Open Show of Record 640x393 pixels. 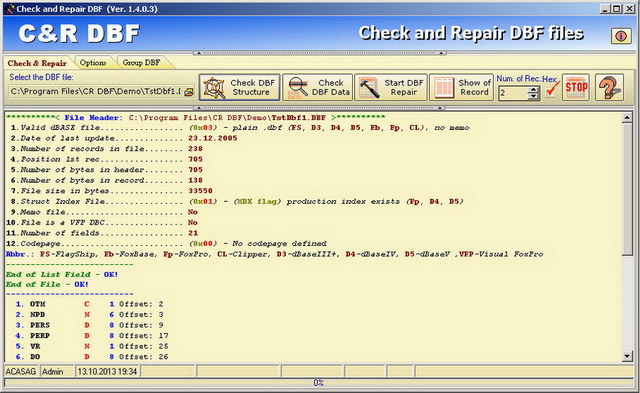click(x=461, y=87)
